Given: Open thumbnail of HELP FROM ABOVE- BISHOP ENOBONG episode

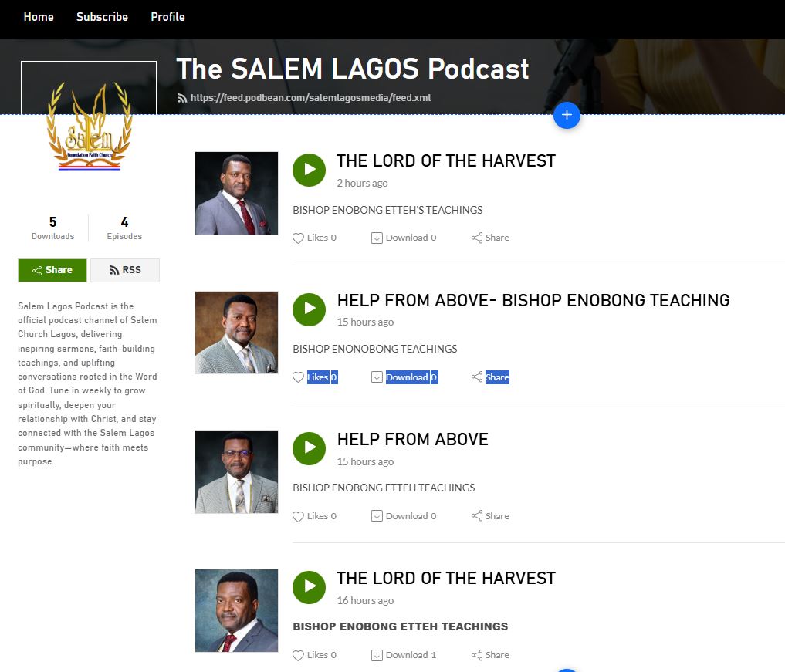Looking at the screenshot, I should click(236, 333).
